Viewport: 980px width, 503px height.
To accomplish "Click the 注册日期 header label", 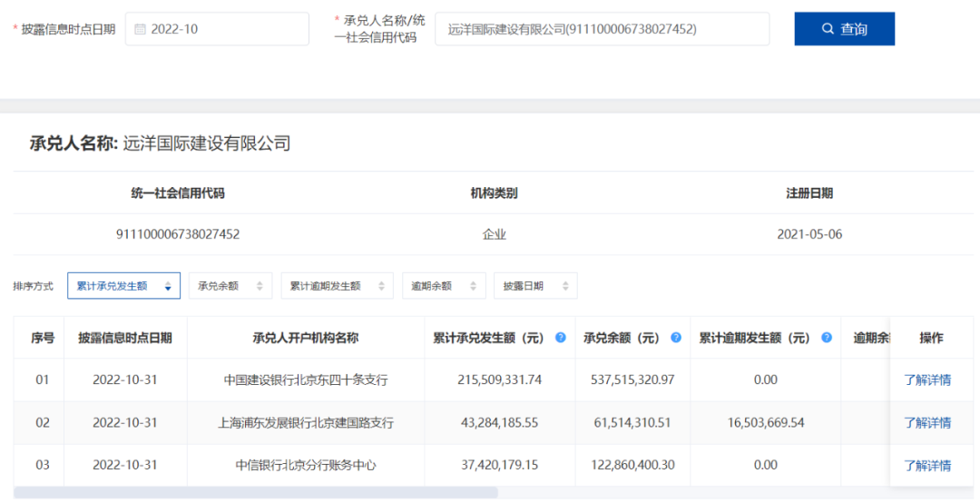I will [x=809, y=193].
